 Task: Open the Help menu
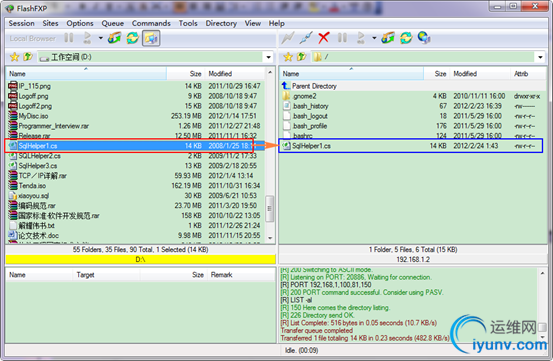[x=276, y=23]
